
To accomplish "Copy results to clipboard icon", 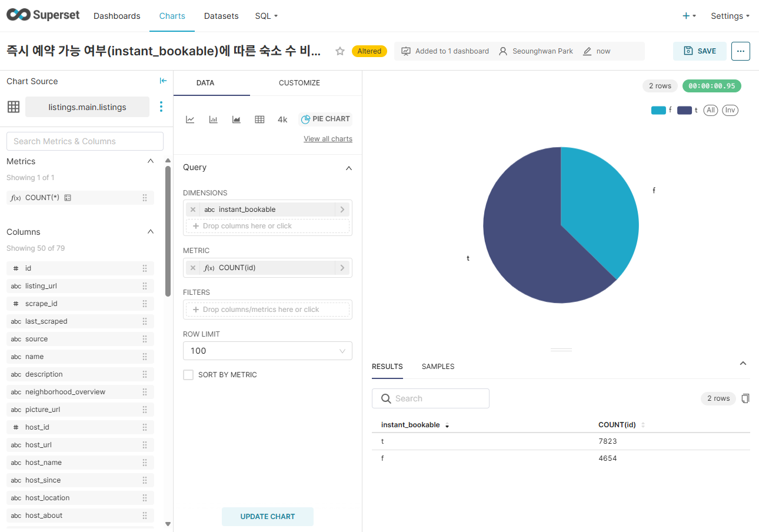I will click(x=745, y=398).
